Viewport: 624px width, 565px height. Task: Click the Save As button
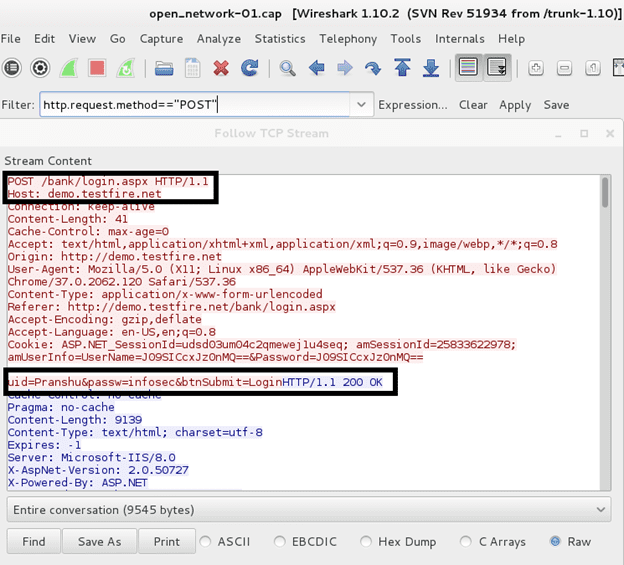click(99, 541)
